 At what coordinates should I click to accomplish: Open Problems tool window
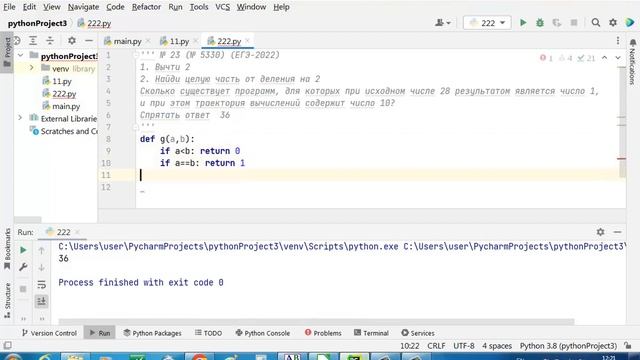click(323, 333)
